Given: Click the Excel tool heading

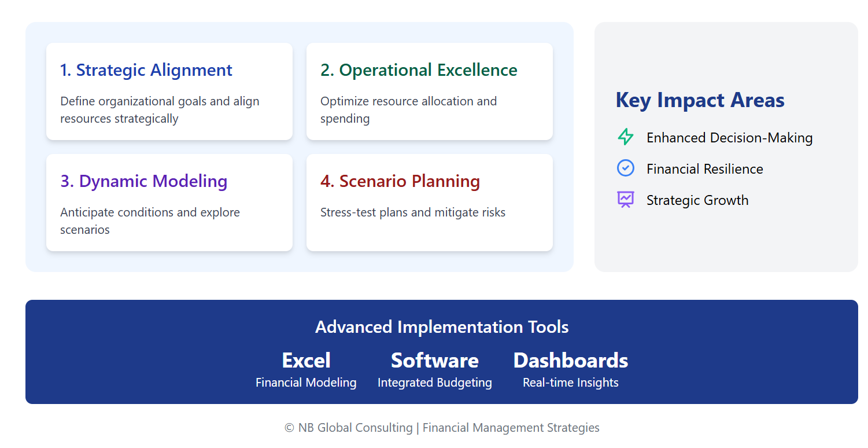Looking at the screenshot, I should point(306,361).
